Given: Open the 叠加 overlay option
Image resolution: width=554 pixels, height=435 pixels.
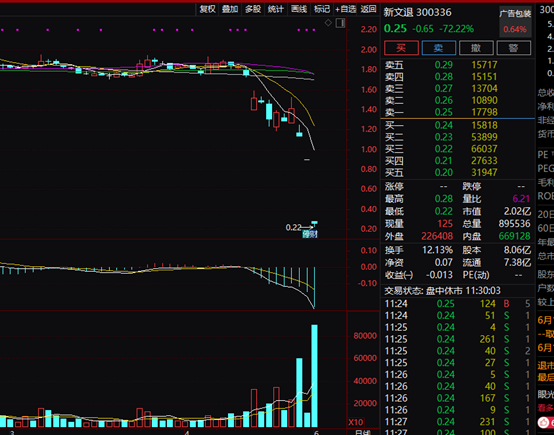Looking at the screenshot, I should pyautogui.click(x=230, y=9).
